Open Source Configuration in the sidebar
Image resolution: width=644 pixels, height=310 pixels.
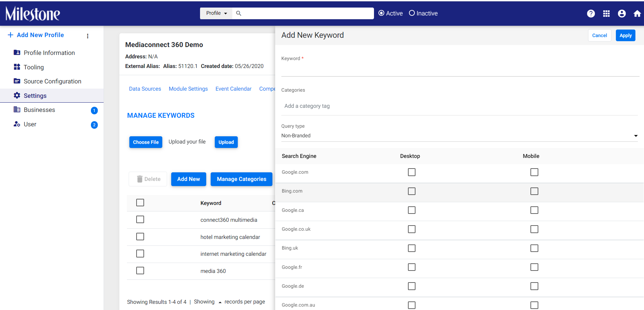pyautogui.click(x=52, y=81)
